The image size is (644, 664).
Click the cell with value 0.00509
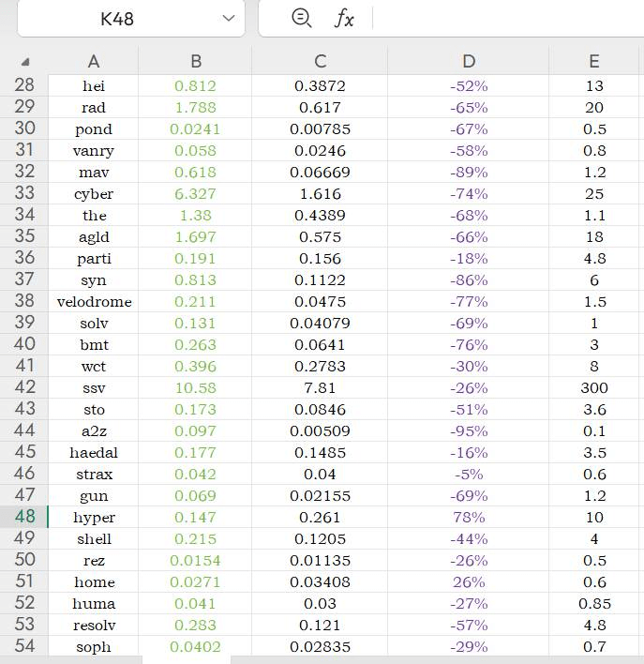coord(320,431)
